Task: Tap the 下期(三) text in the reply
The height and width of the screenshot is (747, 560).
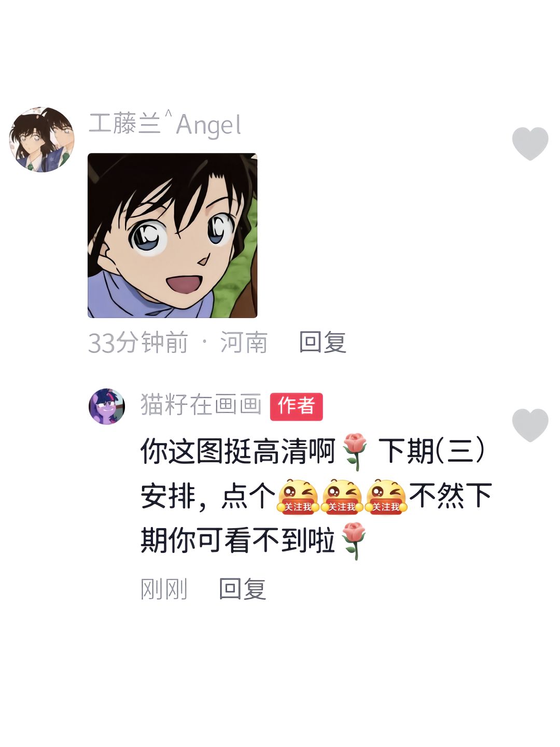Action: pos(432,451)
